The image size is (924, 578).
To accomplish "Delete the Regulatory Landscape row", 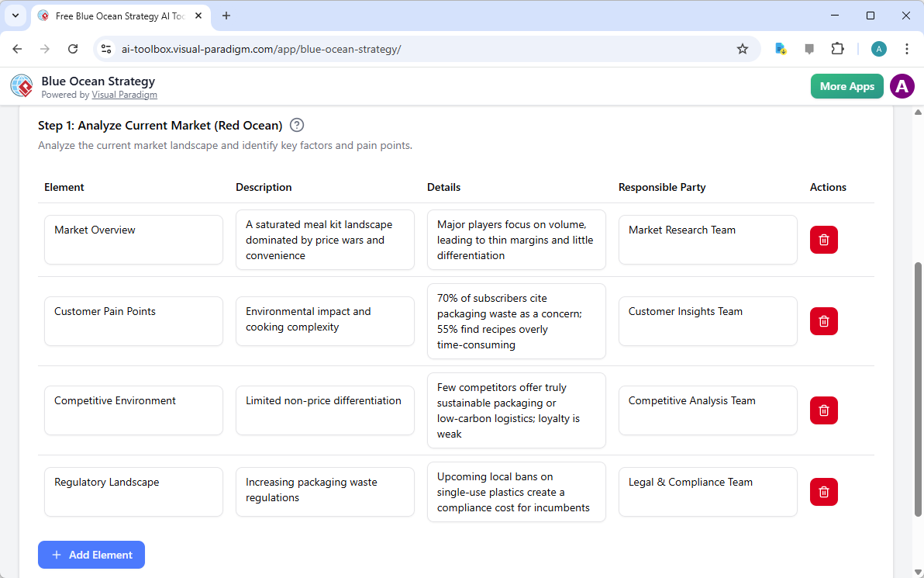I will [823, 491].
